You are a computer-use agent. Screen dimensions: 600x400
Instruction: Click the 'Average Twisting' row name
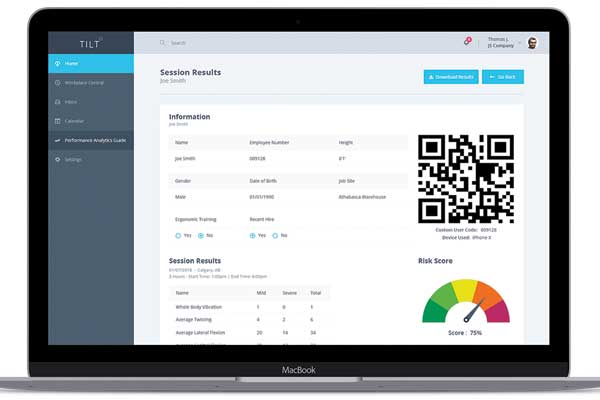pyautogui.click(x=193, y=320)
